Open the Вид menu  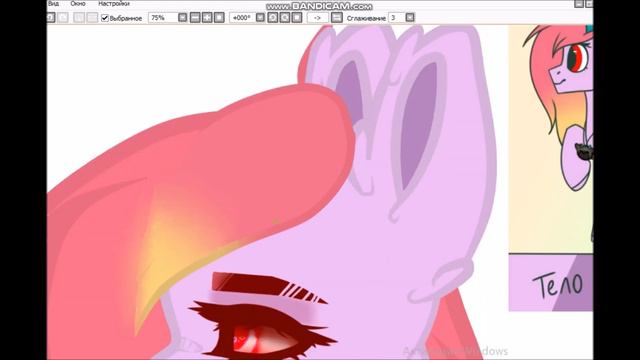coord(53,4)
